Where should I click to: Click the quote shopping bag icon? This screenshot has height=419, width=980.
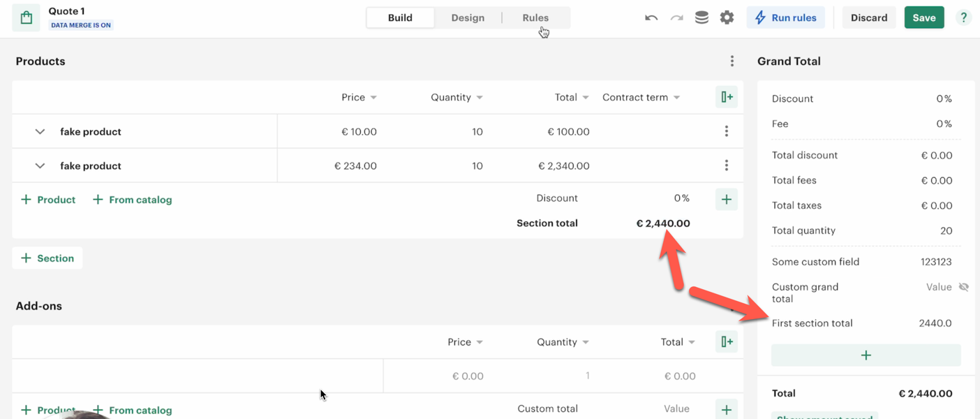[27, 18]
